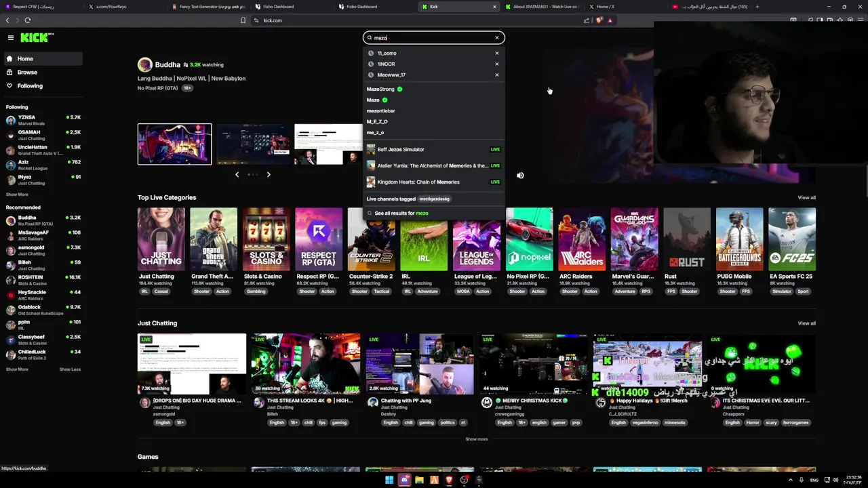Bookmark this page icon

243,20
